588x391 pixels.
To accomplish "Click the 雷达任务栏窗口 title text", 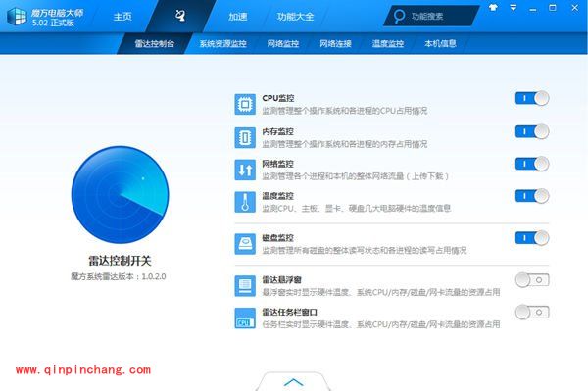I will [x=289, y=313].
